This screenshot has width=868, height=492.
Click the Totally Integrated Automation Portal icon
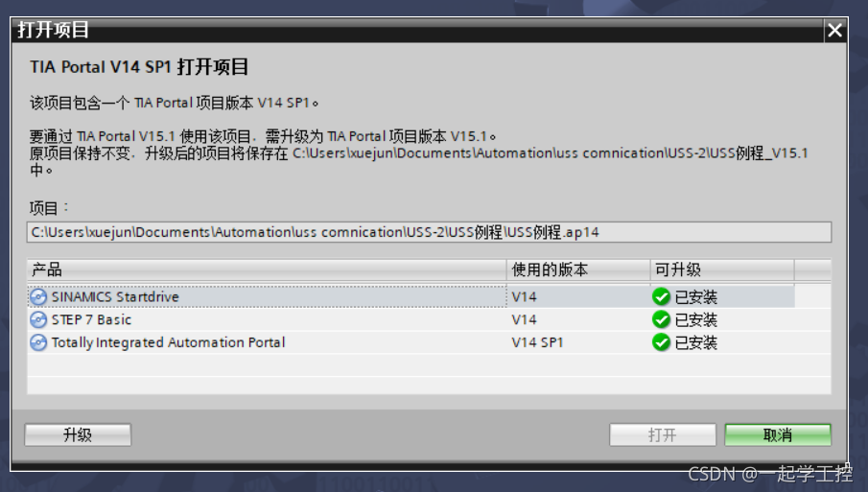pyautogui.click(x=38, y=342)
